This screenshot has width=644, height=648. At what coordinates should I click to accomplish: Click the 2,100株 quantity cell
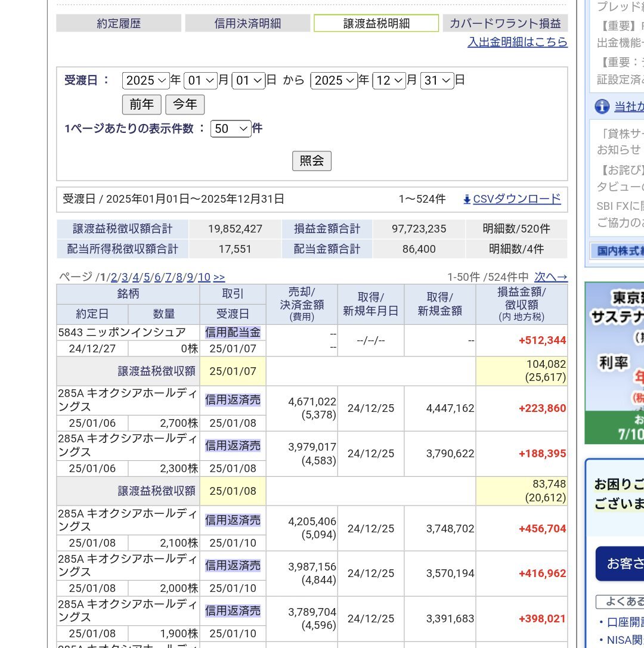[164, 543]
